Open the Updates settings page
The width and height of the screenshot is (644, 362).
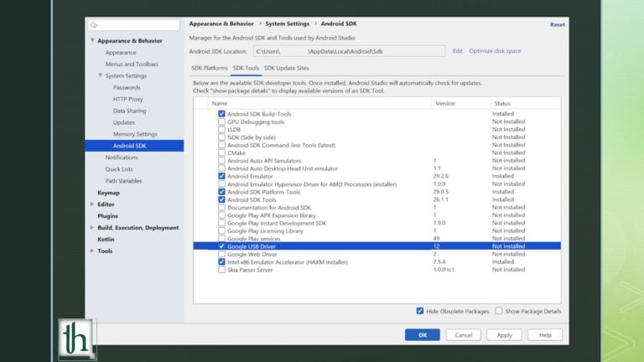click(x=123, y=122)
